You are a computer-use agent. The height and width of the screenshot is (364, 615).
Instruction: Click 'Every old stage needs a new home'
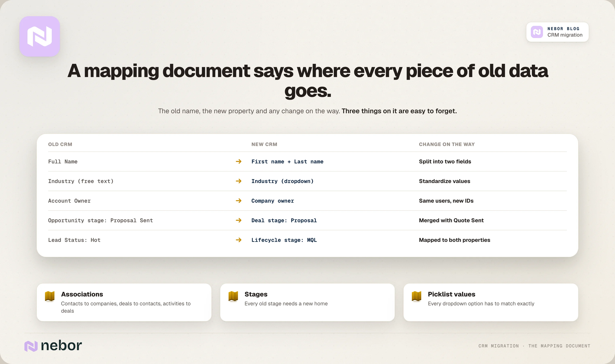pos(286,304)
